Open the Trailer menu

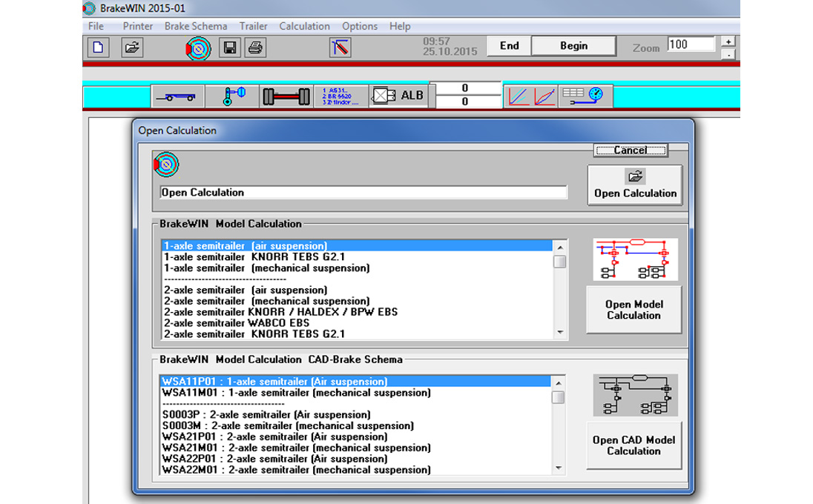click(254, 27)
